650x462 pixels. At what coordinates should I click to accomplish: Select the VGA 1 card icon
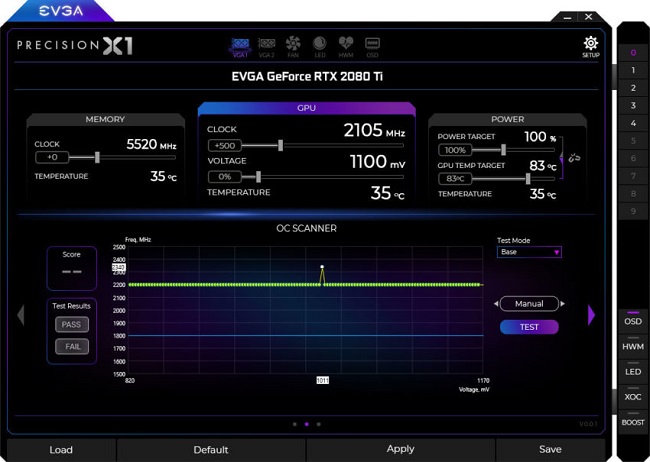240,47
